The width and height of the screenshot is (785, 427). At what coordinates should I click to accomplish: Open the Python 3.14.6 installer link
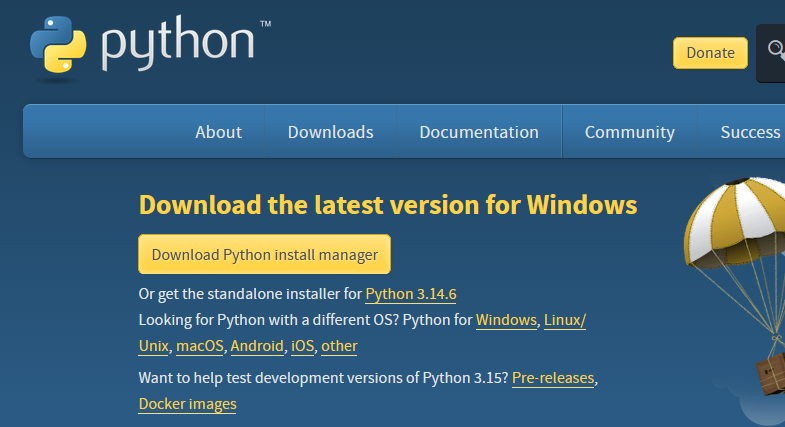click(x=411, y=294)
